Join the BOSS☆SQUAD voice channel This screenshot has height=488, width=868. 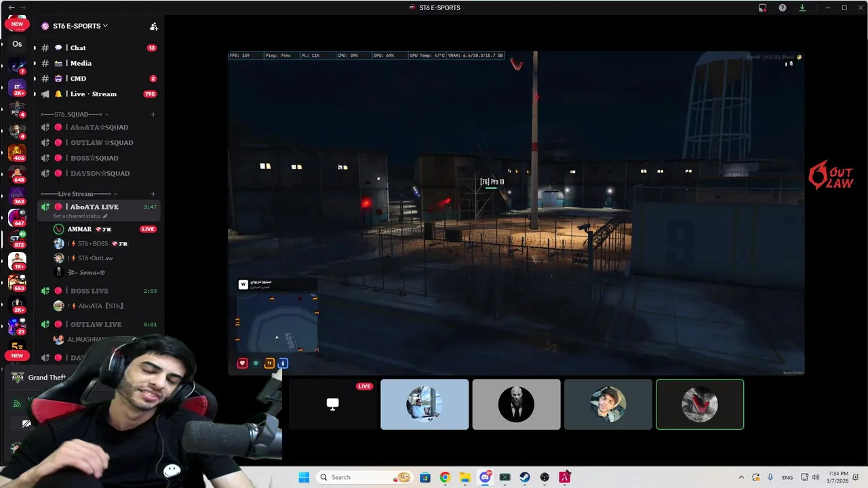(x=98, y=158)
